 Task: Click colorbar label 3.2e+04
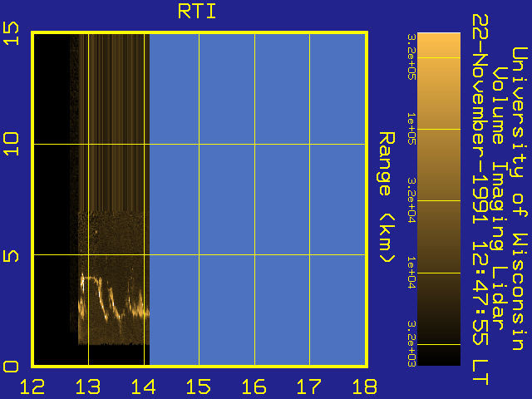411,200
